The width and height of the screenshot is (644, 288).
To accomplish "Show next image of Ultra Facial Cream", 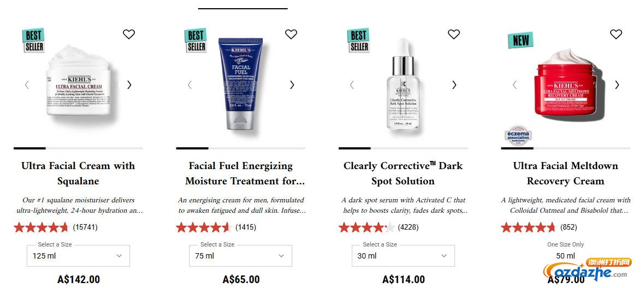I will pyautogui.click(x=129, y=85).
